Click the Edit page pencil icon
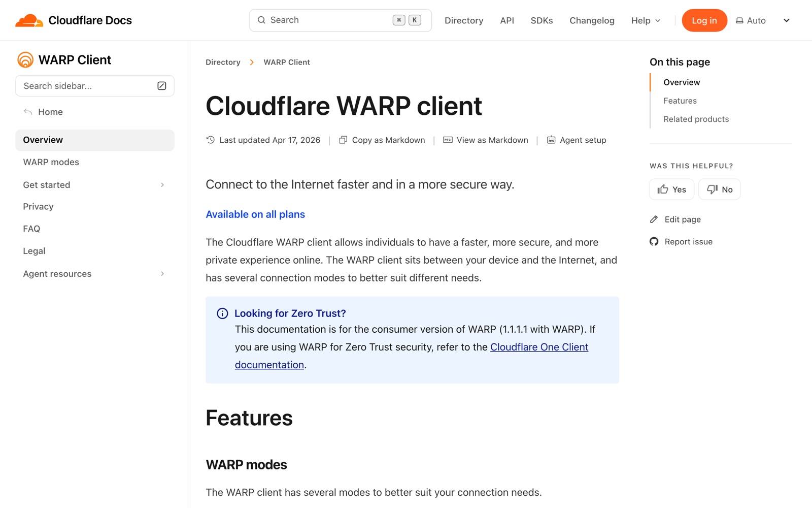This screenshot has height=508, width=812. click(654, 219)
